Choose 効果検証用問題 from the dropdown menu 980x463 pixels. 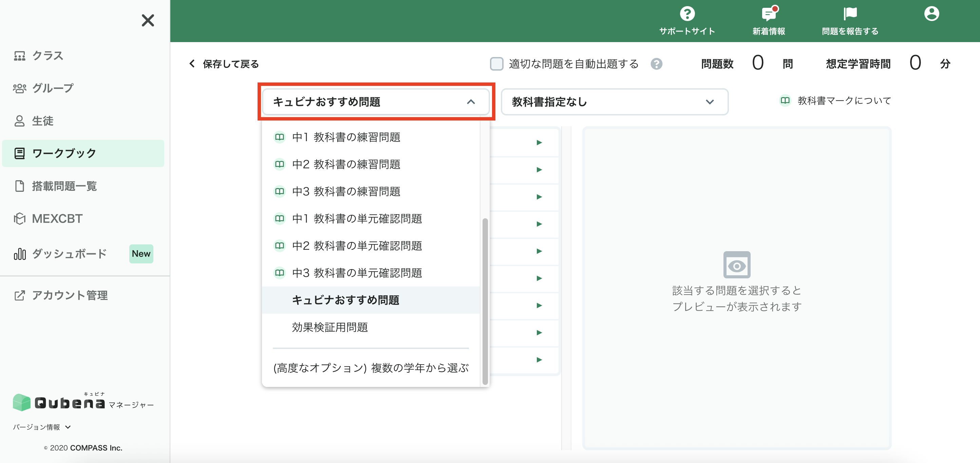pyautogui.click(x=330, y=328)
